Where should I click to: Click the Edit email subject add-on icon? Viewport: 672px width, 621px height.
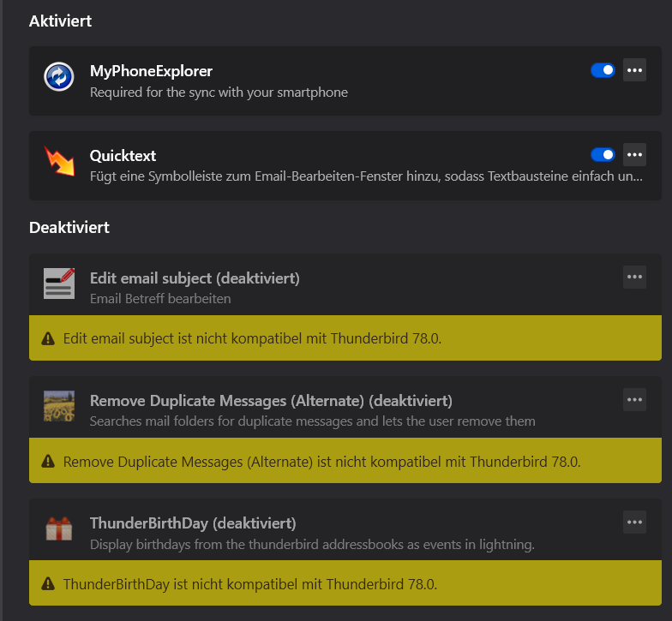pos(59,283)
